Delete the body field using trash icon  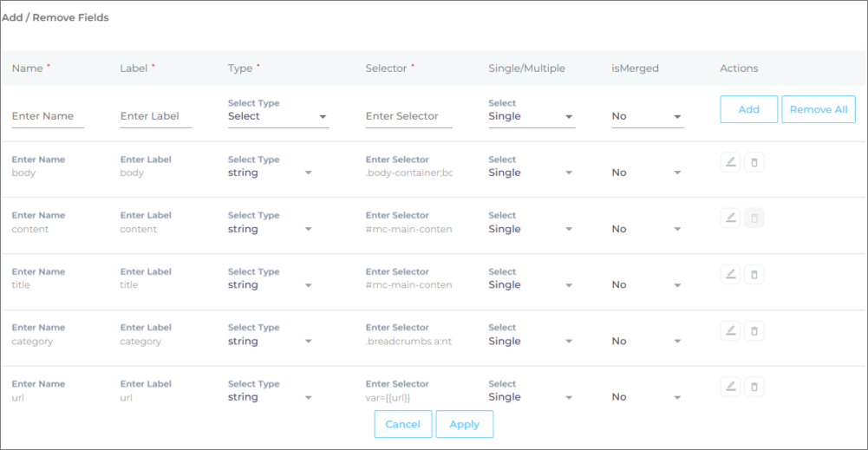click(x=754, y=162)
